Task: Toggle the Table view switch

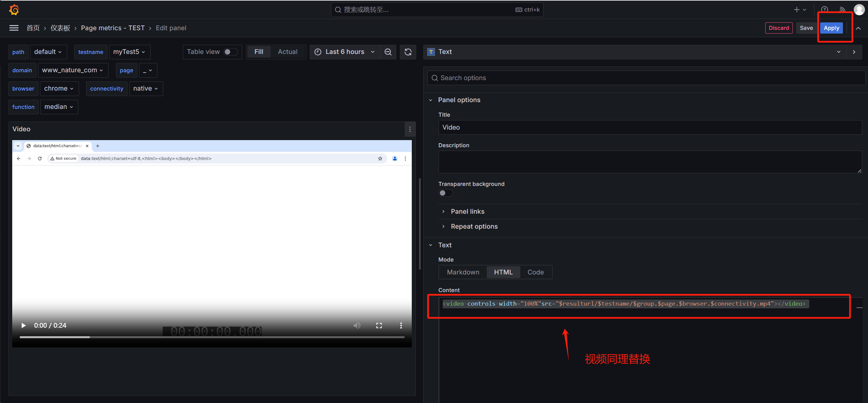Action: (x=230, y=52)
